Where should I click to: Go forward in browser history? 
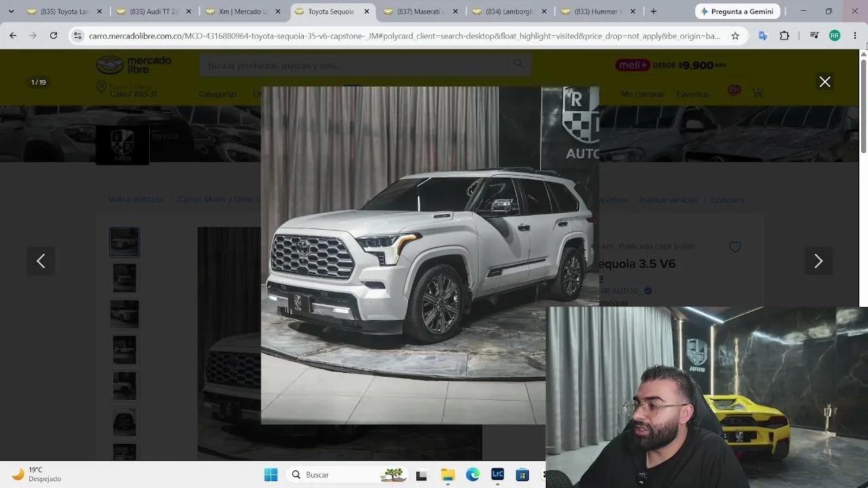coord(33,36)
